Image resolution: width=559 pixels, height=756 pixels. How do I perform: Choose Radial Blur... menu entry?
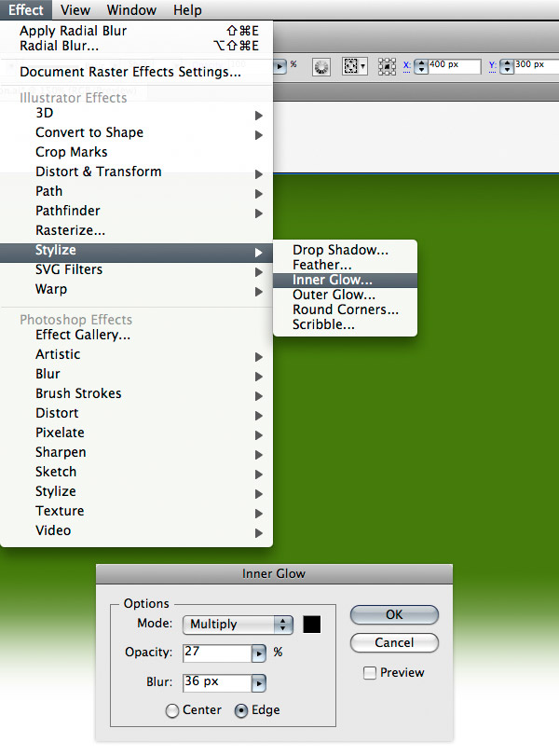click(136, 46)
